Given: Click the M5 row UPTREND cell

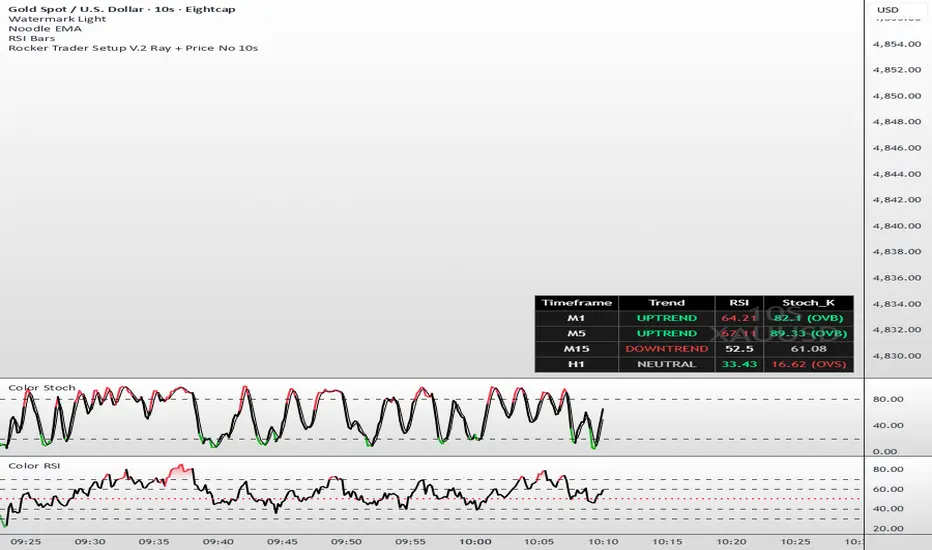Looking at the screenshot, I should [x=666, y=334].
